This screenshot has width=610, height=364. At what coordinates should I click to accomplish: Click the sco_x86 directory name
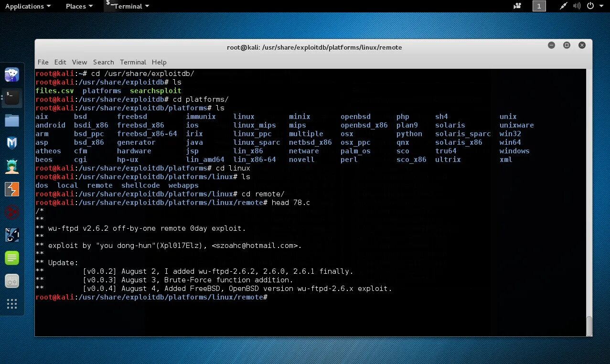(411, 160)
